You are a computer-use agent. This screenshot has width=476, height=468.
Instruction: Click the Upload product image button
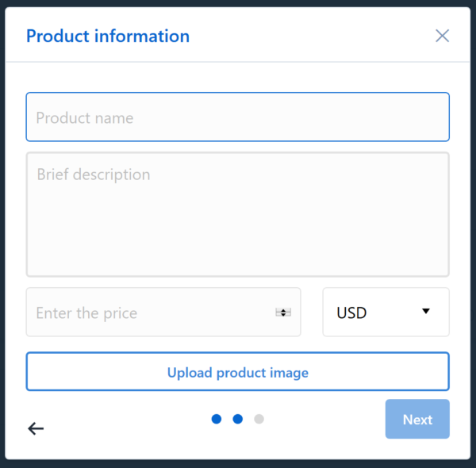238,371
